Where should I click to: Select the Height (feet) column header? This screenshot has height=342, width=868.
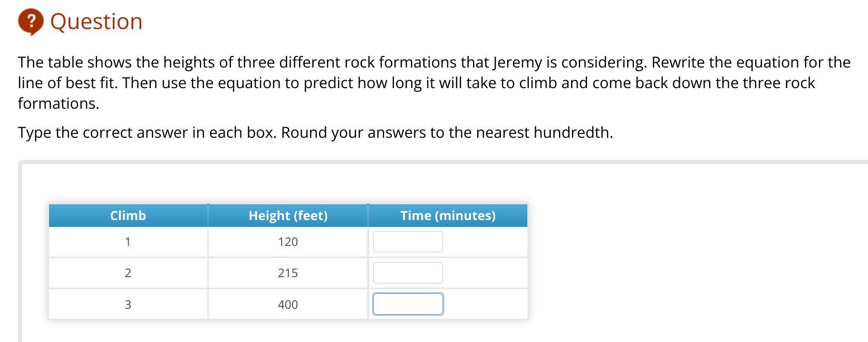pyautogui.click(x=288, y=215)
